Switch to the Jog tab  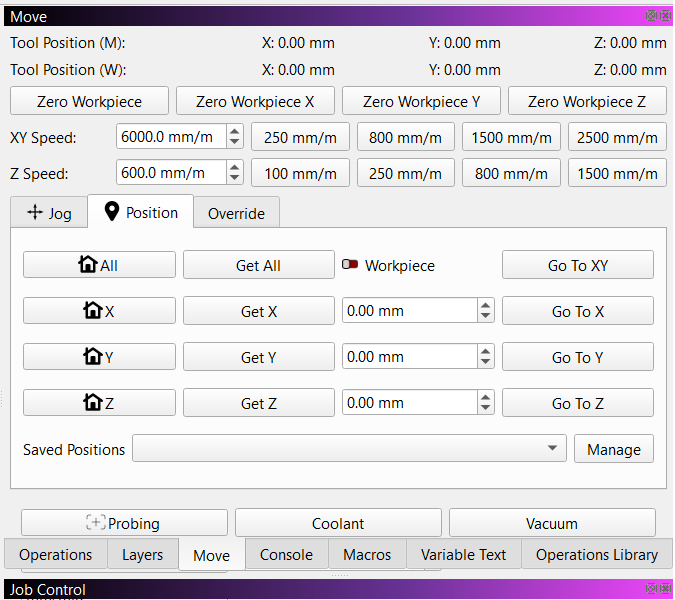click(49, 213)
